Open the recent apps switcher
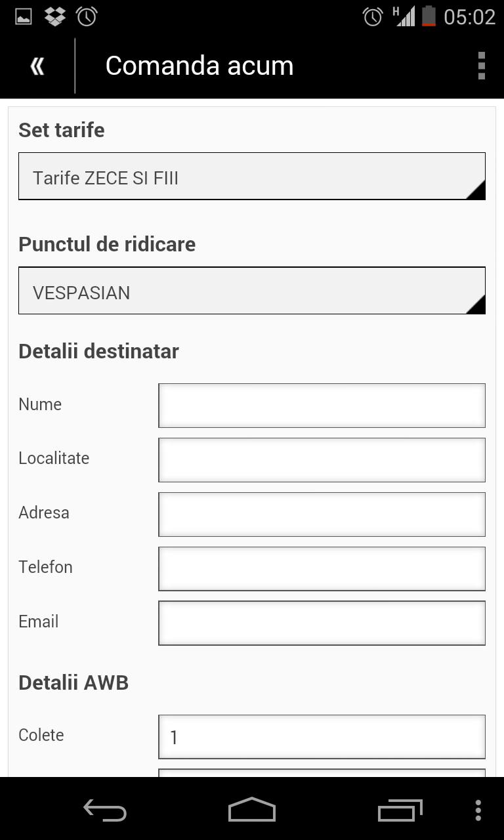Image resolution: width=504 pixels, height=840 pixels. coord(400,810)
